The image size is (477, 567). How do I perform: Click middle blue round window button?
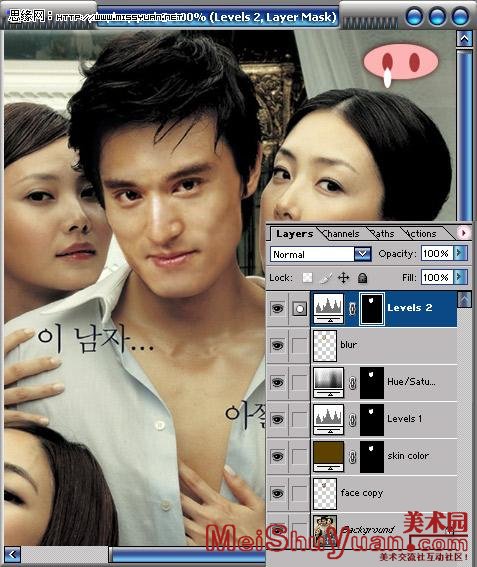(x=437, y=16)
